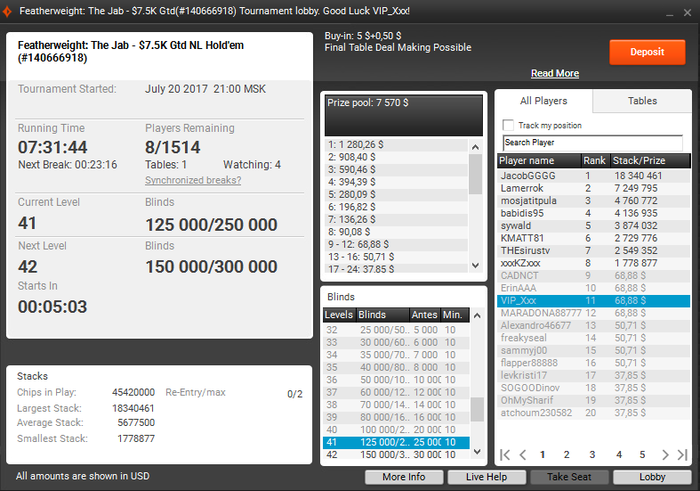
Task: Click the Blinds column header in blinds table
Action: pyautogui.click(x=382, y=315)
